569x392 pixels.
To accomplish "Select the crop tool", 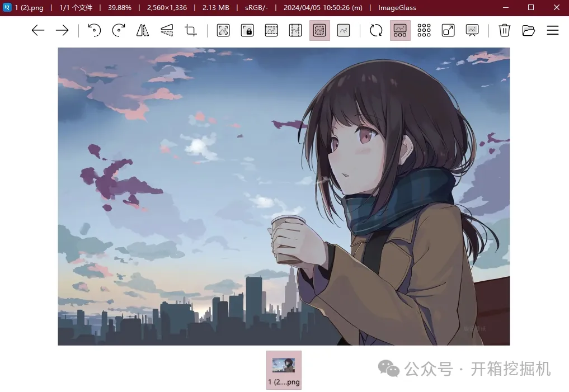I will (x=191, y=31).
